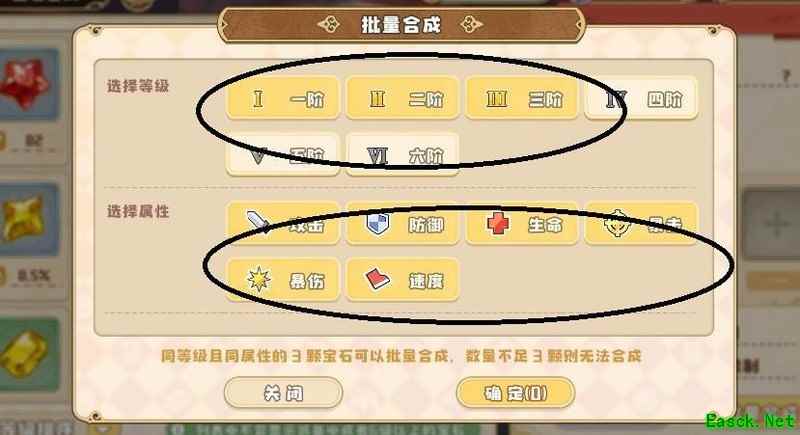
Task: Click the 关闭 close button
Action: [x=283, y=393]
